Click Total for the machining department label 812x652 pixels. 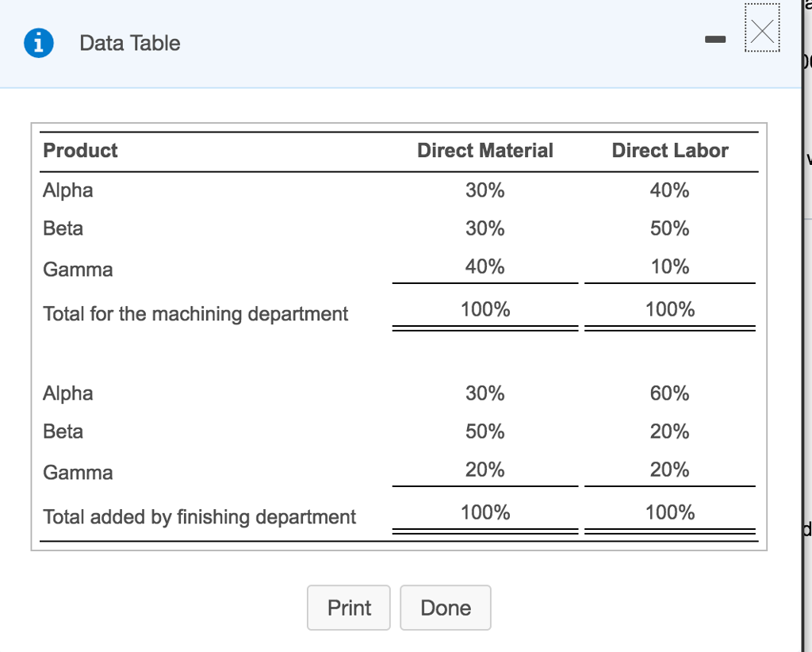click(x=195, y=313)
